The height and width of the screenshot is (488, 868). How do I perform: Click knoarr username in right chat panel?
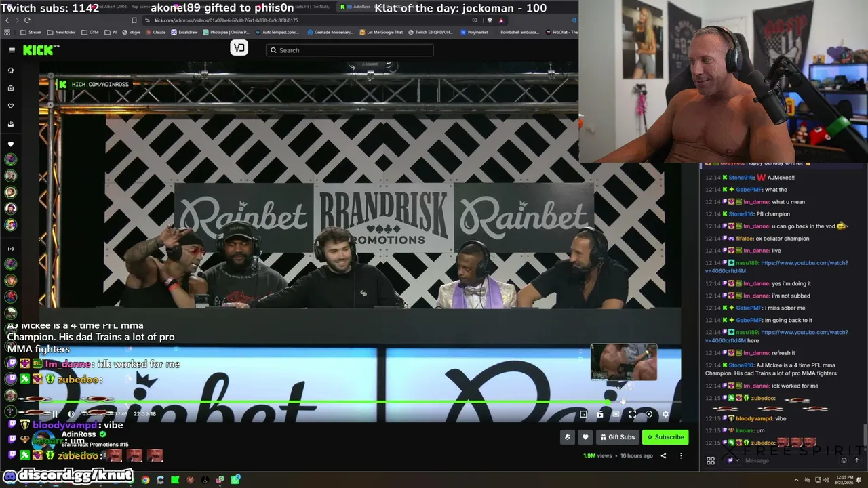745,431
